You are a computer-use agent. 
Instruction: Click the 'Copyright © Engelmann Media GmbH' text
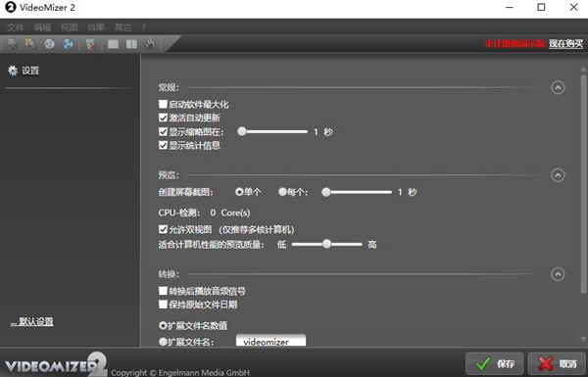pyautogui.click(x=180, y=372)
